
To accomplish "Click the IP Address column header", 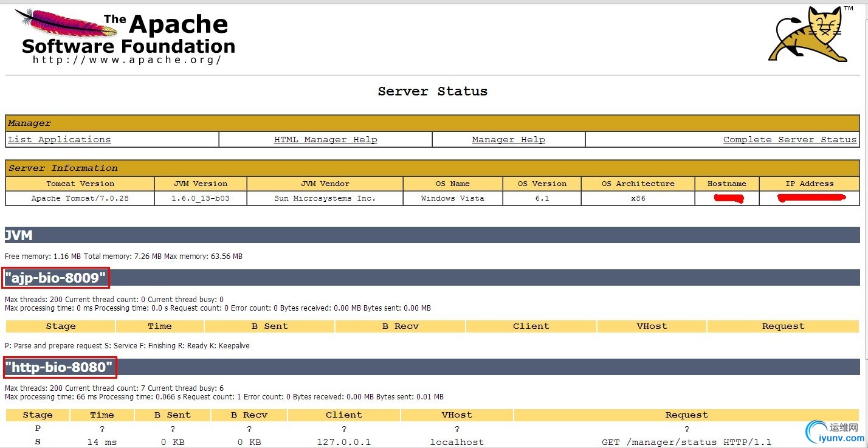I will 809,184.
